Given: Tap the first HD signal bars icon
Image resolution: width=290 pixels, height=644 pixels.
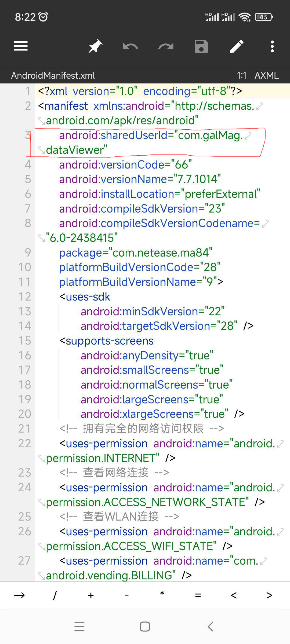Looking at the screenshot, I should 212,17.
